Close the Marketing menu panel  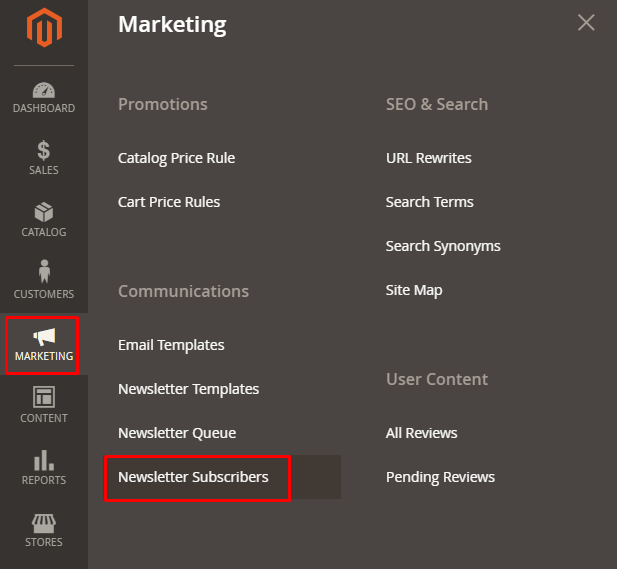[586, 22]
